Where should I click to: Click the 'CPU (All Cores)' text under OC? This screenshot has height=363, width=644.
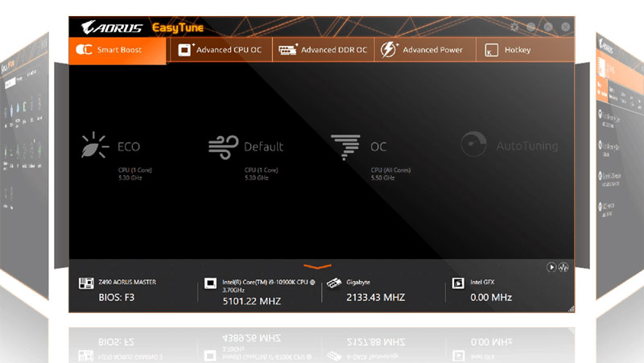pos(390,170)
